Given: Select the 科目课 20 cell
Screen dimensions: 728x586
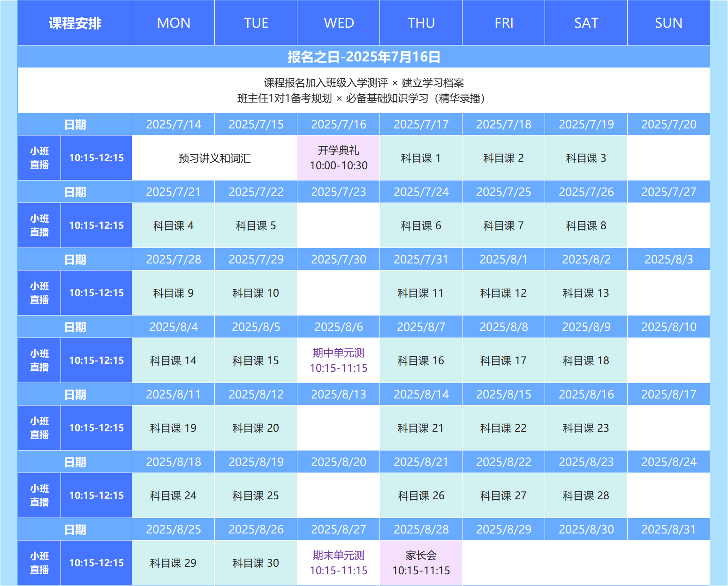Looking at the screenshot, I should coord(256,428).
